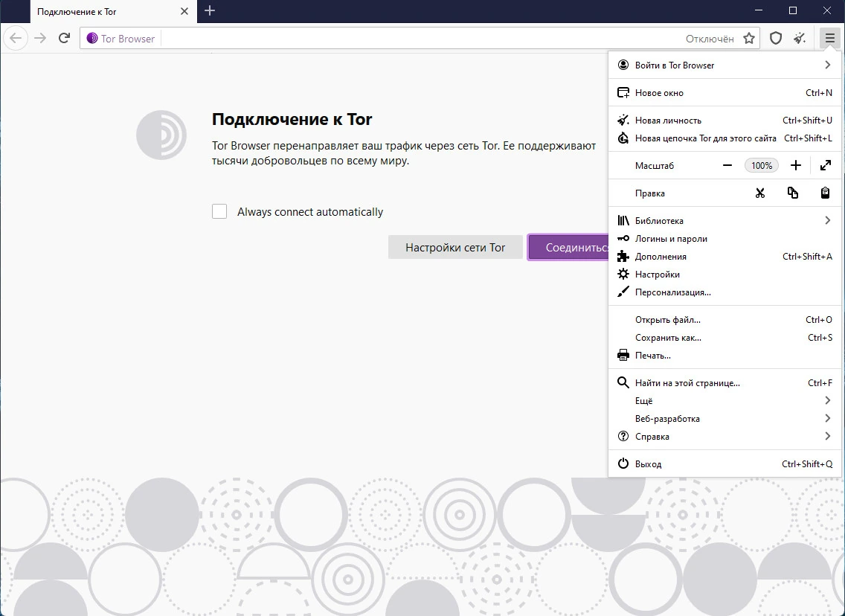
Task: Open Логины и пароли menu entry
Action: [x=724, y=238]
